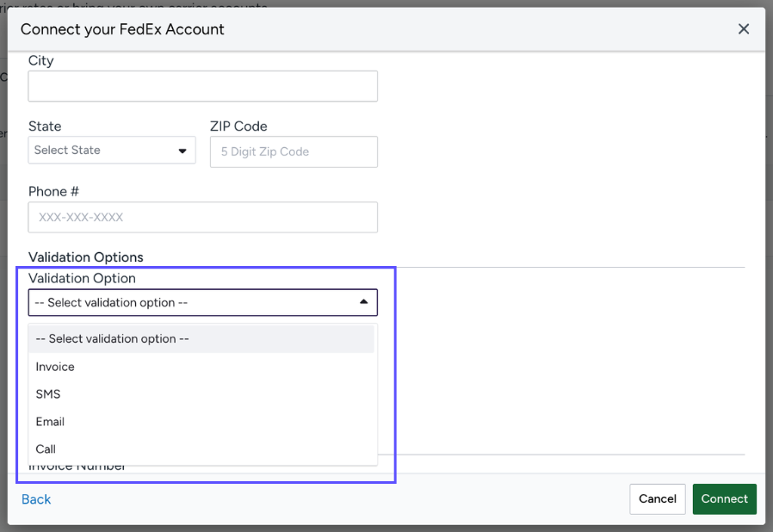Screen dimensions: 773x532
Task: Select Invoice validation option
Action: coord(201,367)
